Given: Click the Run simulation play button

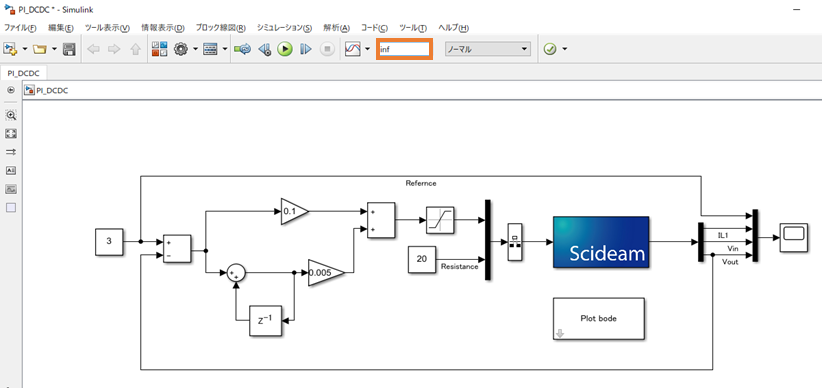Looking at the screenshot, I should tap(285, 49).
